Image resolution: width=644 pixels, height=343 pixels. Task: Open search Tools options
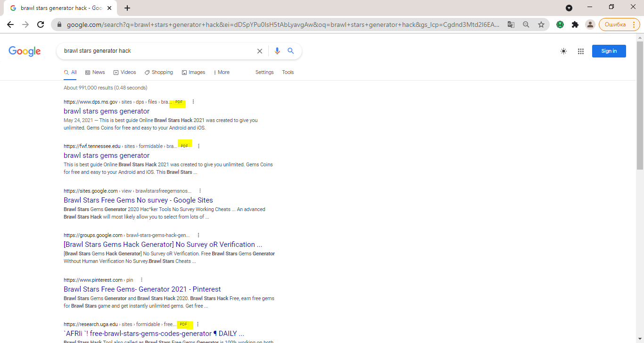(x=288, y=72)
